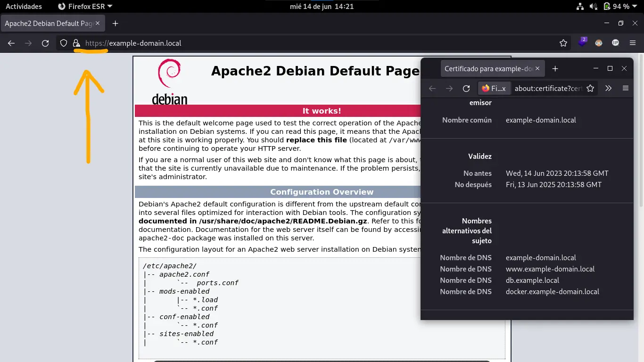The height and width of the screenshot is (362, 644).
Task: Open the Firefox ESR application menu
Action: (x=85, y=7)
